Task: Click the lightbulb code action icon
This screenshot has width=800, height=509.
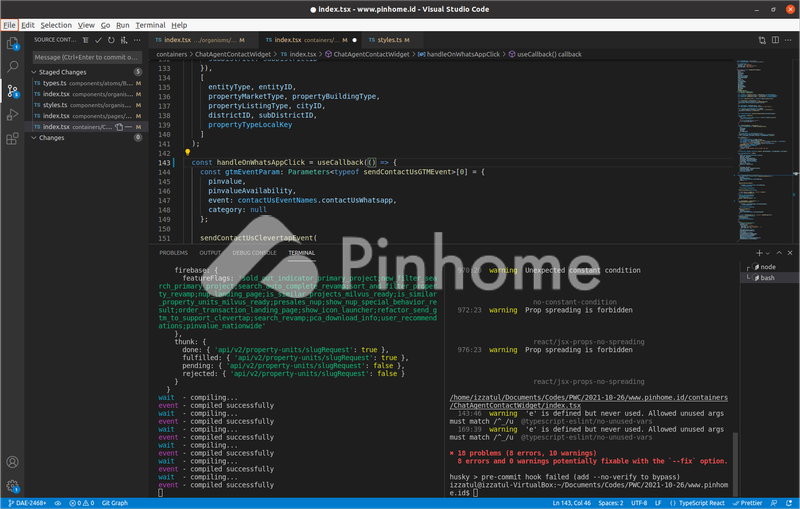Action: pyautogui.click(x=187, y=152)
